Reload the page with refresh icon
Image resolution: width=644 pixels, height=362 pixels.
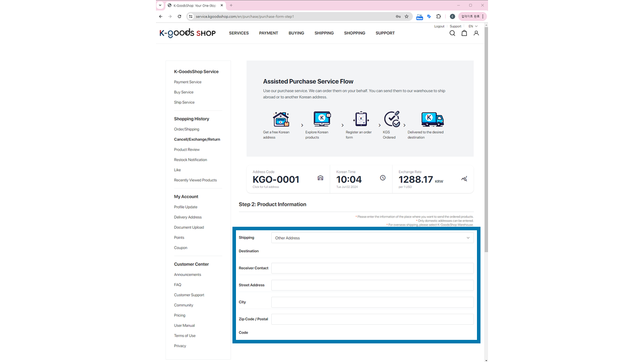pos(179,17)
